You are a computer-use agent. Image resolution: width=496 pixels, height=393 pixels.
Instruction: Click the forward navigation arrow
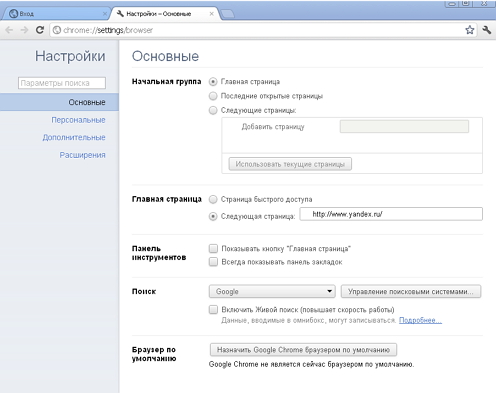click(24, 30)
